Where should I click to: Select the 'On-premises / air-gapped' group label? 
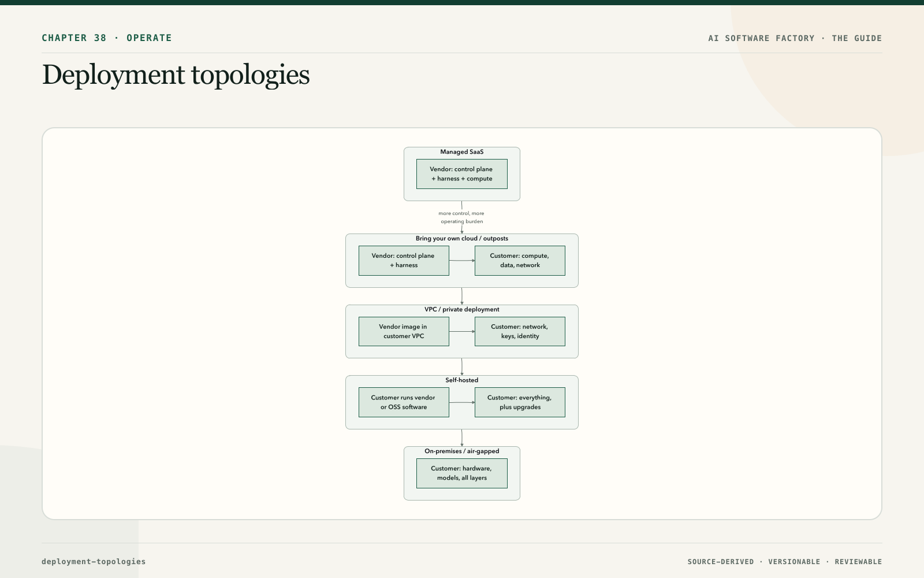pyautogui.click(x=462, y=451)
